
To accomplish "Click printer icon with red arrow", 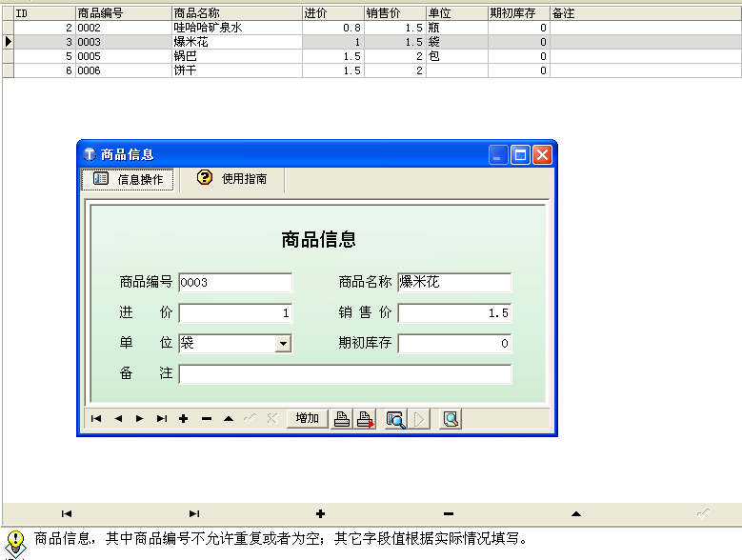I will click(366, 419).
